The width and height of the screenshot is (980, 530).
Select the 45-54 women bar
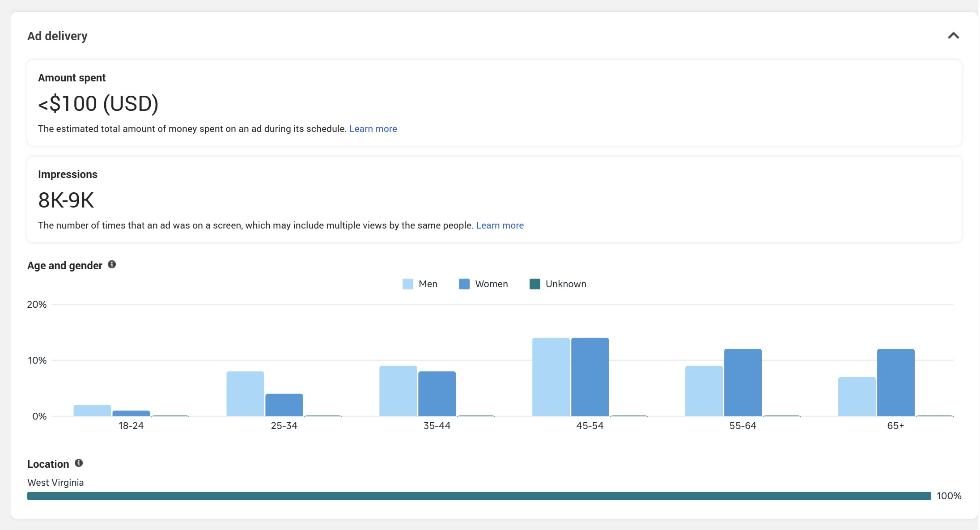pos(589,376)
